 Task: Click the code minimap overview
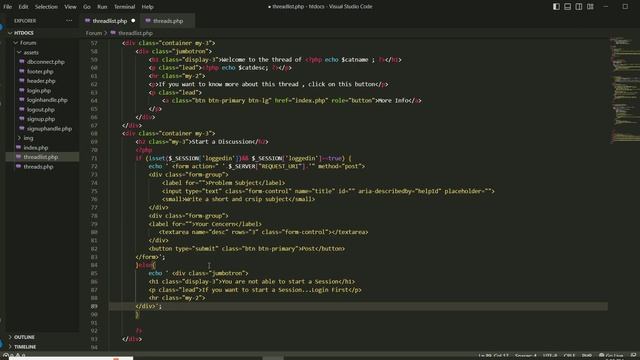point(624,90)
